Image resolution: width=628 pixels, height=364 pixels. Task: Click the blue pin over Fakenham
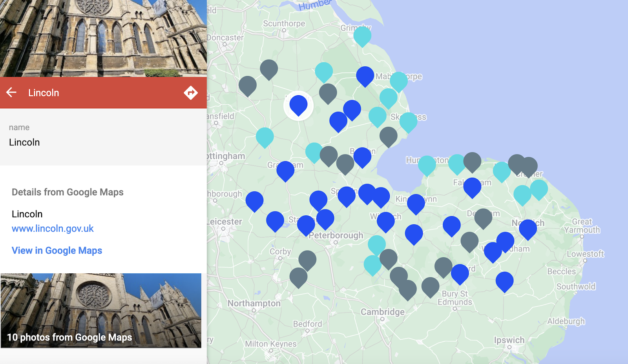(472, 186)
